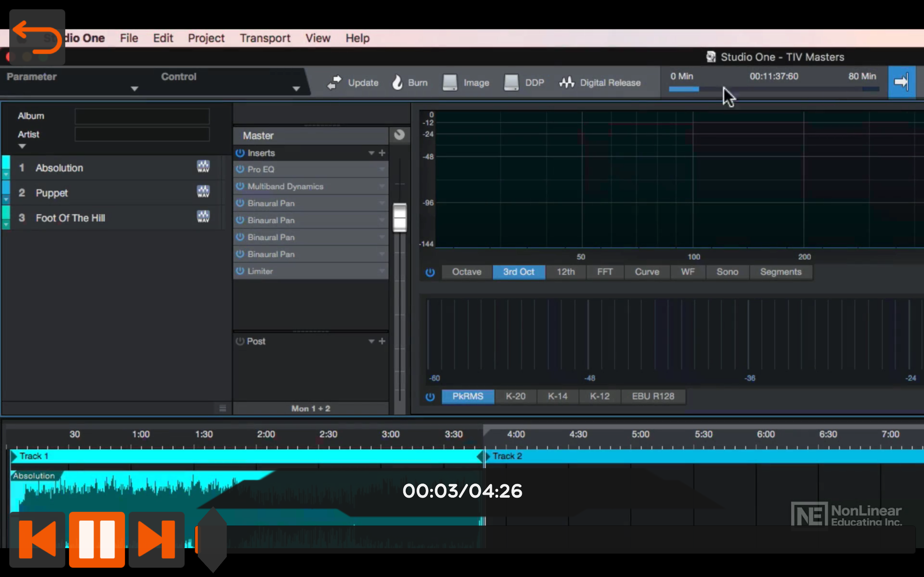Toggle the Inserts section power button
The height and width of the screenshot is (577, 924).
click(x=240, y=153)
